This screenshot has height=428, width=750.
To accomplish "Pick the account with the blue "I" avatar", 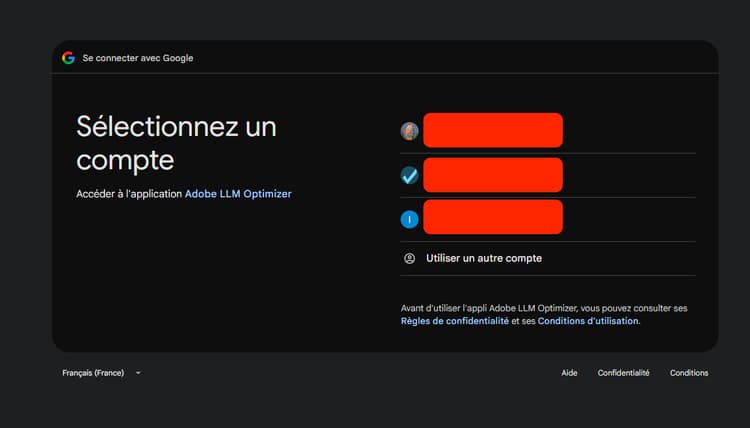I will coord(548,219).
